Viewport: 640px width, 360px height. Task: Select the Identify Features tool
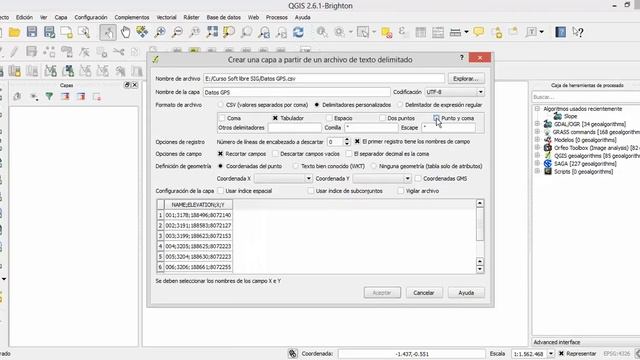tap(322, 32)
